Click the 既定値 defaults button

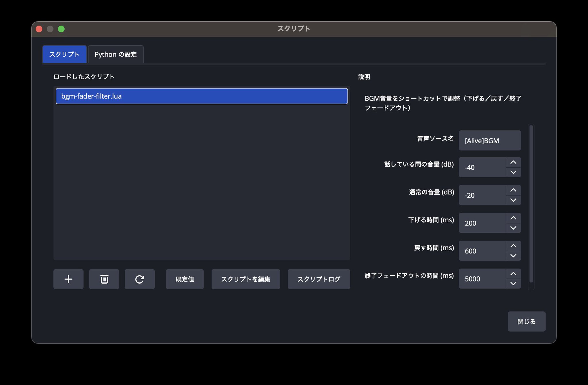[x=185, y=279]
